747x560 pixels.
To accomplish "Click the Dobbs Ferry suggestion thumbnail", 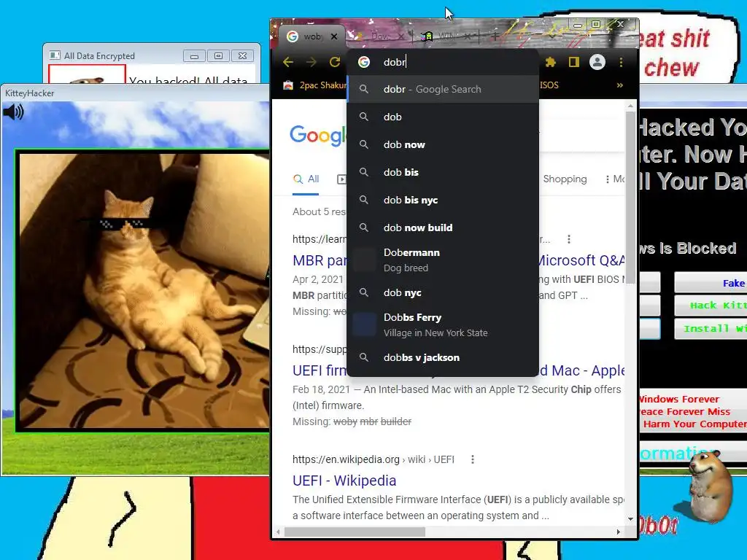I will pyautogui.click(x=364, y=324).
